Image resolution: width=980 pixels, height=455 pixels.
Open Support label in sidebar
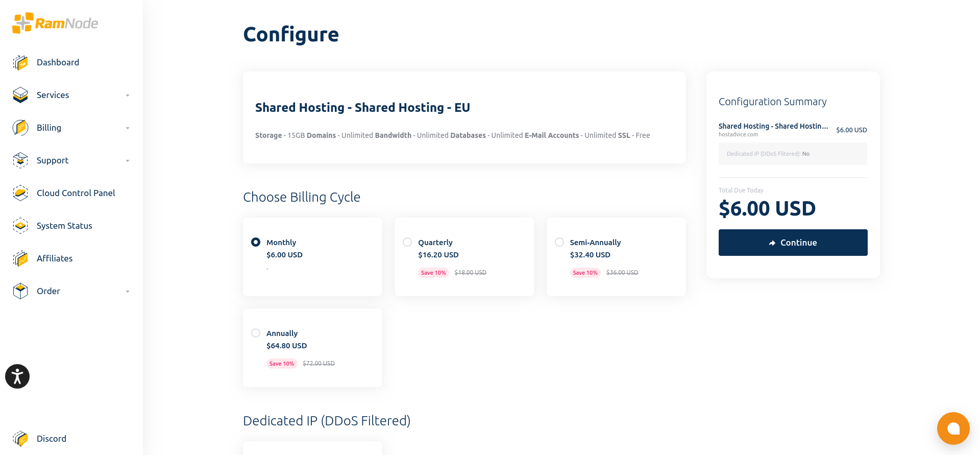[x=53, y=160]
